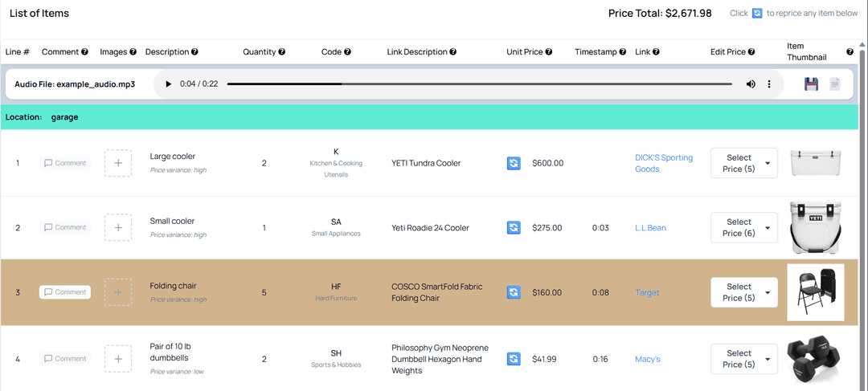The width and height of the screenshot is (868, 391).
Task: Show help for Unit Price column
Action: pos(549,52)
